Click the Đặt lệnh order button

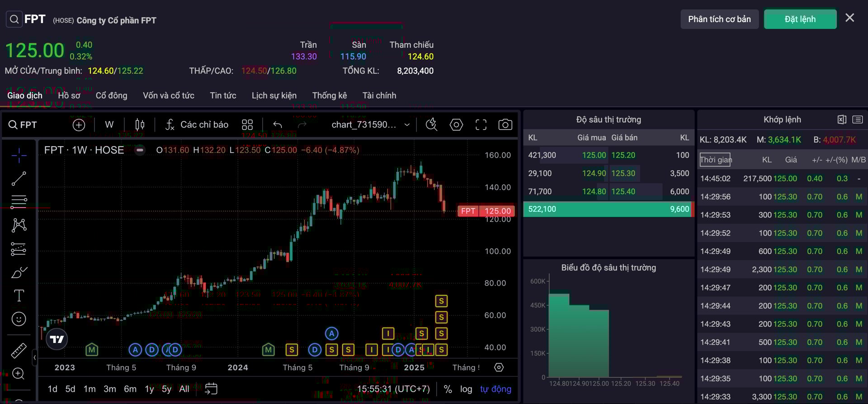pyautogui.click(x=800, y=19)
